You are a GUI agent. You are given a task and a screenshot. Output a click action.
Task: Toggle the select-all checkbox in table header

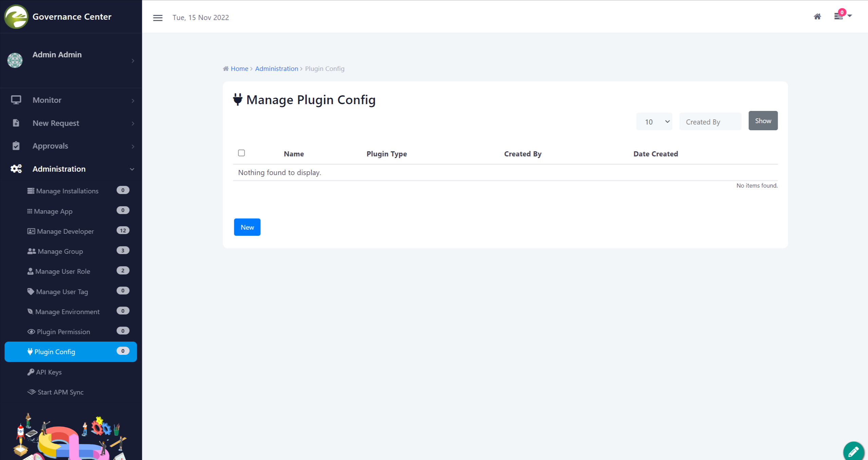point(241,153)
